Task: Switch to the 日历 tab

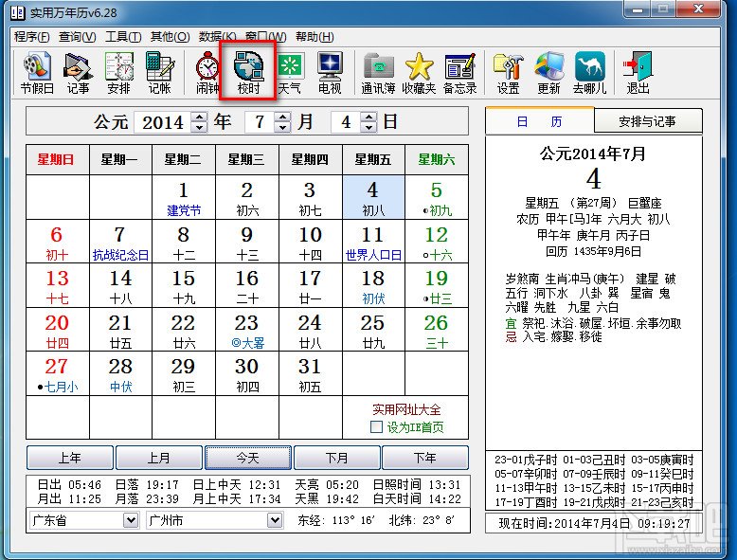Action: point(540,121)
